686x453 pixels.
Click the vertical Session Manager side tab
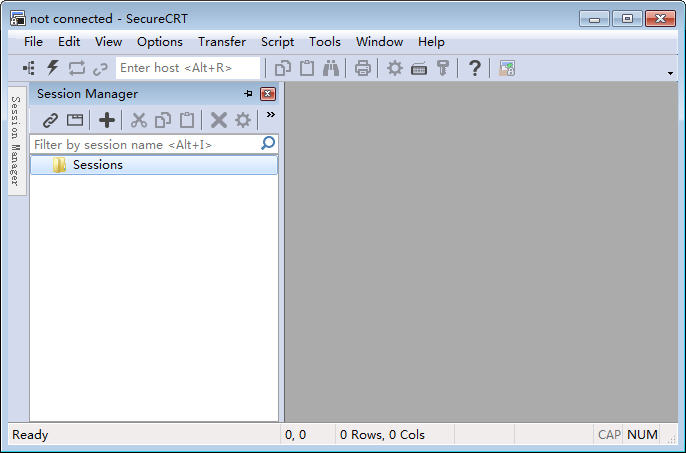click(x=17, y=140)
